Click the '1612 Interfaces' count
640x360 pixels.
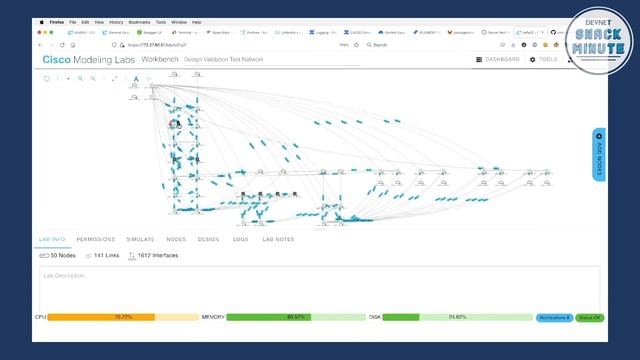point(158,256)
